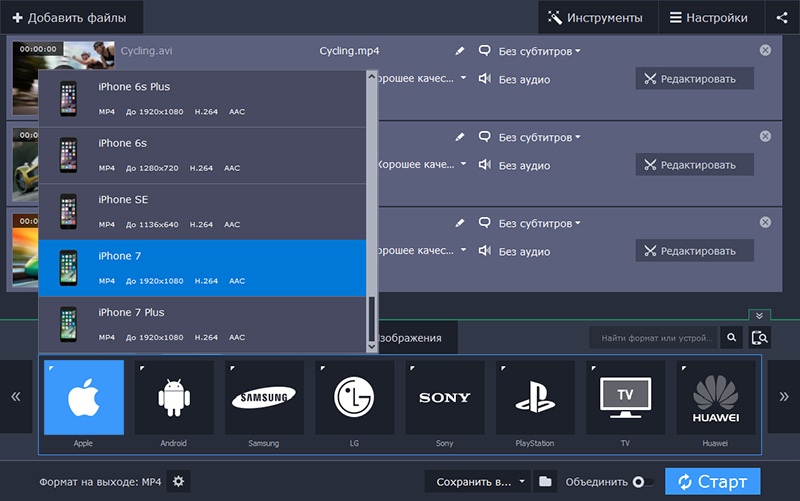The height and width of the screenshot is (501, 800).
Task: Click the Старт button
Action: point(712,482)
